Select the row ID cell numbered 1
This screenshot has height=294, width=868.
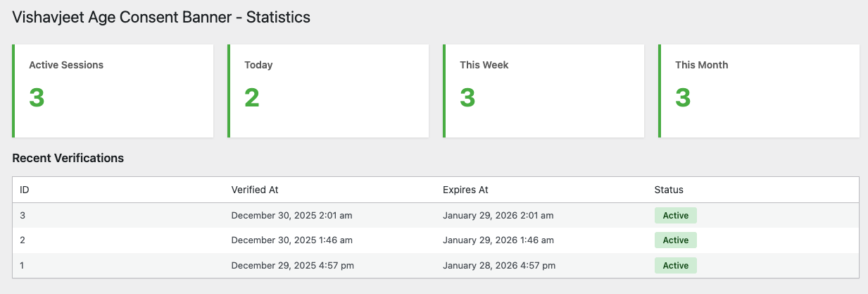point(23,266)
